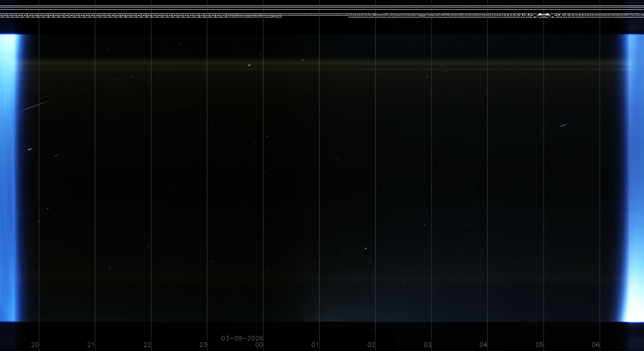Click the 06 hour label

(596, 345)
